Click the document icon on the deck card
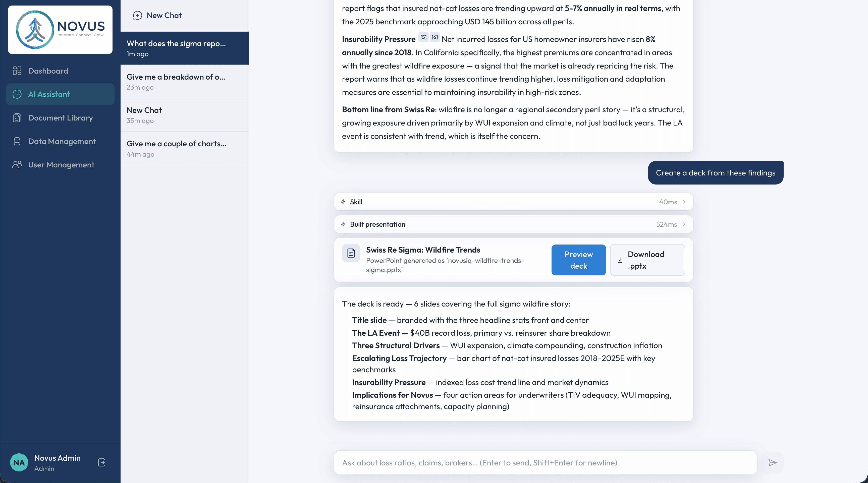868x483 pixels. [x=351, y=253]
